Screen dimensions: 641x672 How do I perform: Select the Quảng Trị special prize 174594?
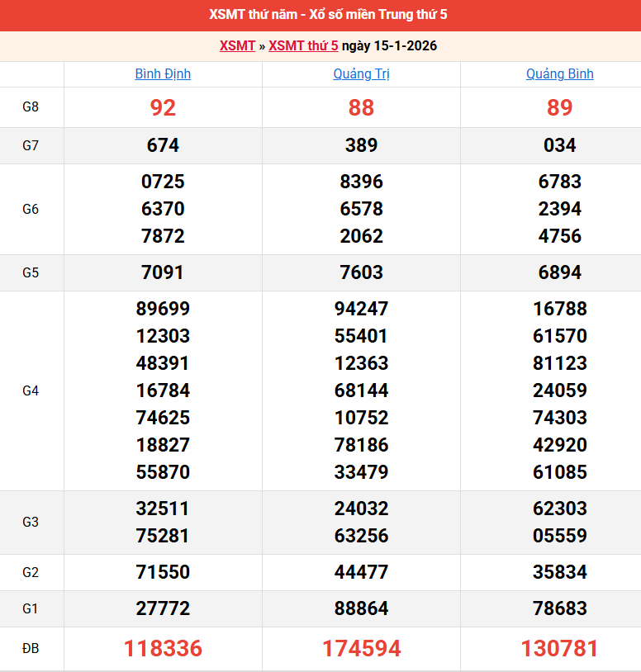361,649
